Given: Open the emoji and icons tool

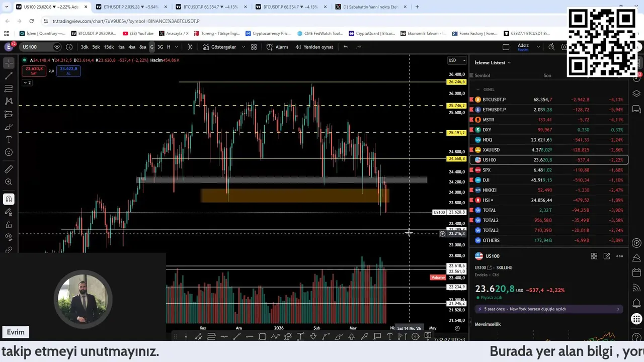Looking at the screenshot, I should (9, 152).
